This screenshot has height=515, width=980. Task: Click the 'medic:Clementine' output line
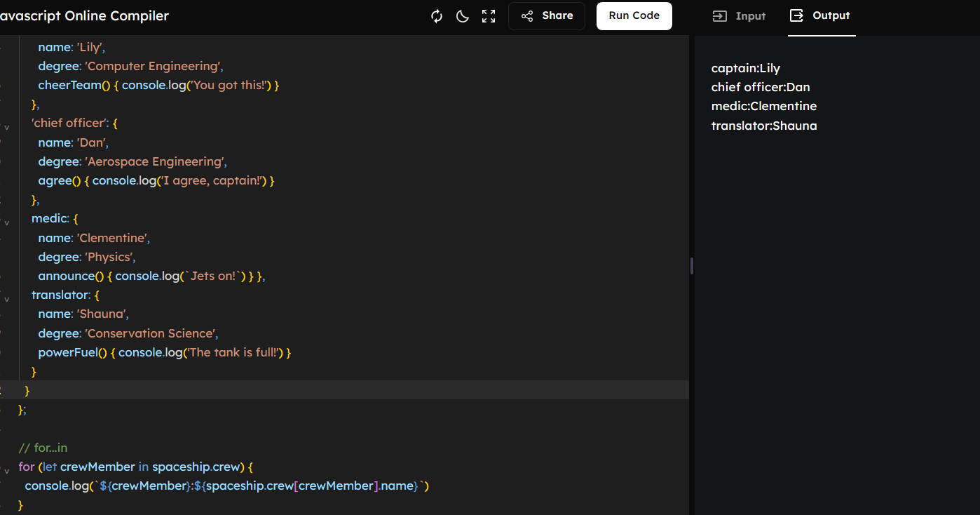coord(763,107)
